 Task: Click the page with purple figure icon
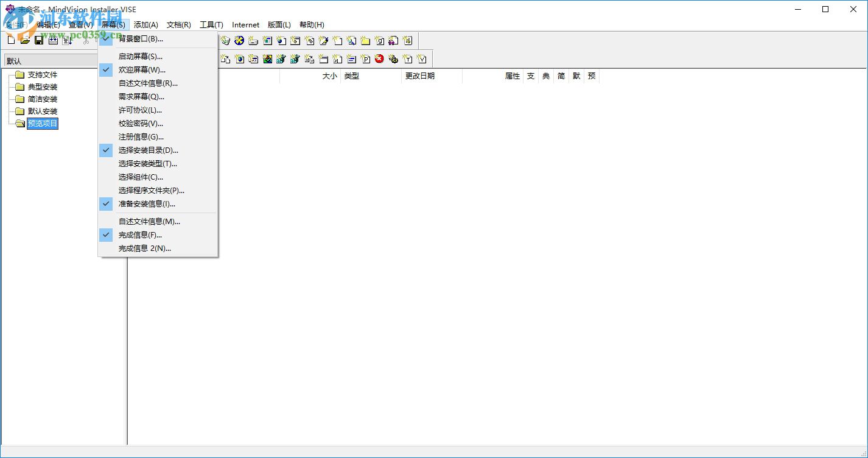(x=393, y=41)
